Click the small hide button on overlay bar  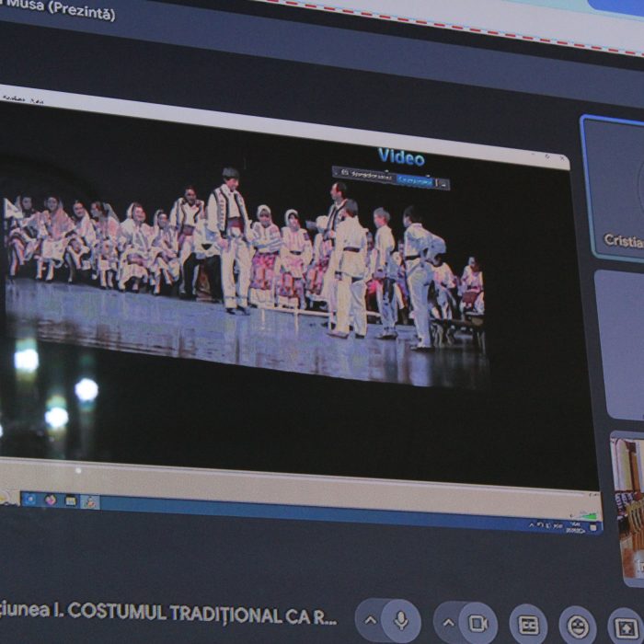click(x=443, y=184)
